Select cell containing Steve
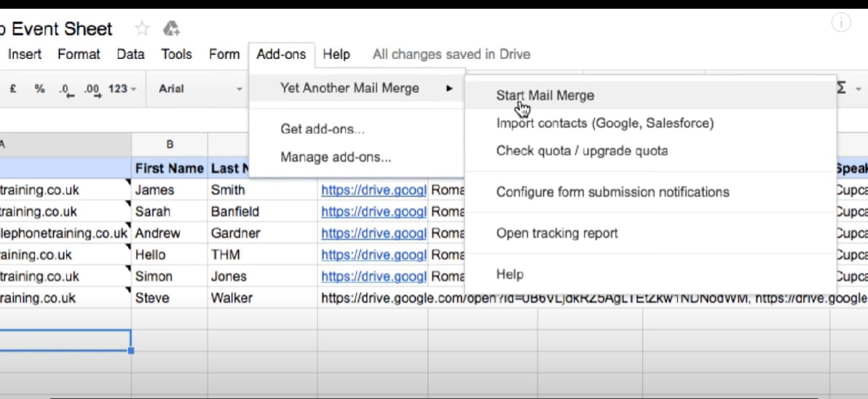Viewport: 868px width, 399px height. (170, 298)
